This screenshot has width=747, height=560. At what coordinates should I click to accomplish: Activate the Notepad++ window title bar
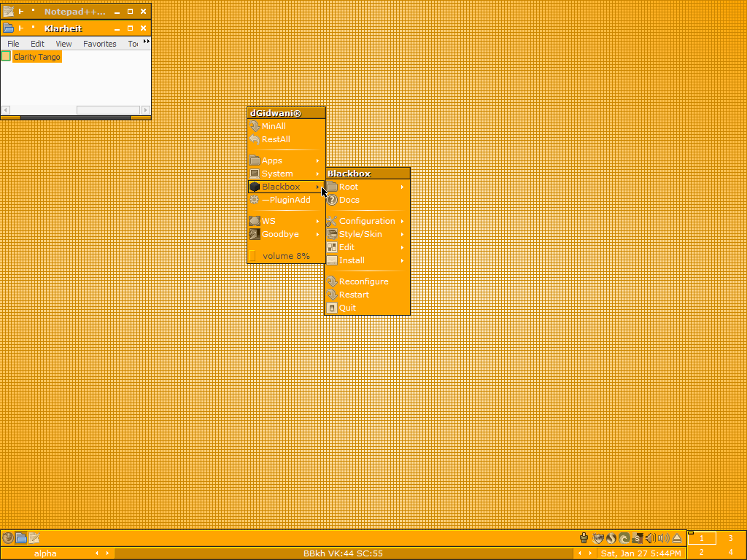click(x=75, y=12)
